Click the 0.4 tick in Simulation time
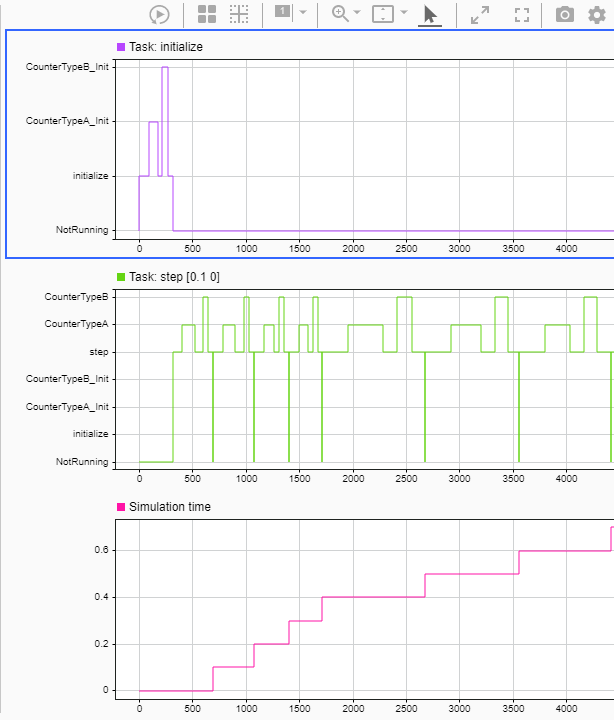 101,597
